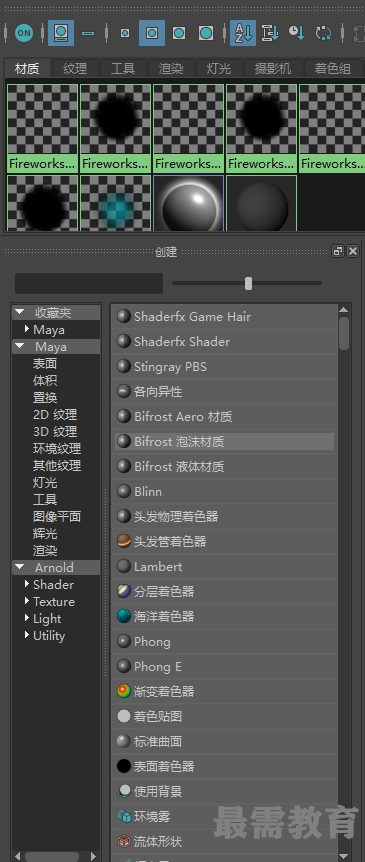Create a Bifrost 泡沫材质
Image resolution: width=365 pixels, height=862 pixels.
click(225, 441)
